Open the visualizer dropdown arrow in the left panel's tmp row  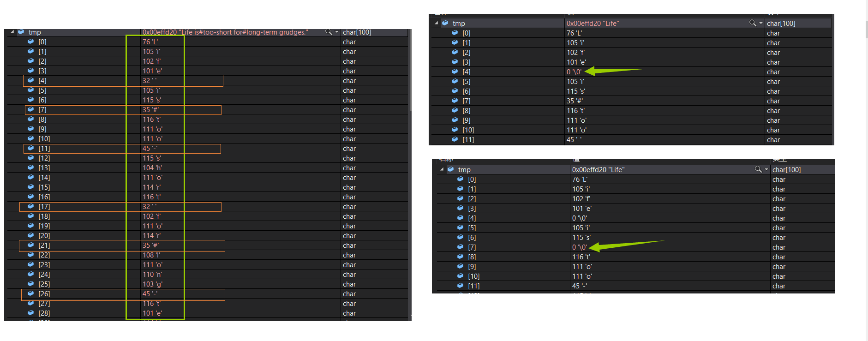337,32
